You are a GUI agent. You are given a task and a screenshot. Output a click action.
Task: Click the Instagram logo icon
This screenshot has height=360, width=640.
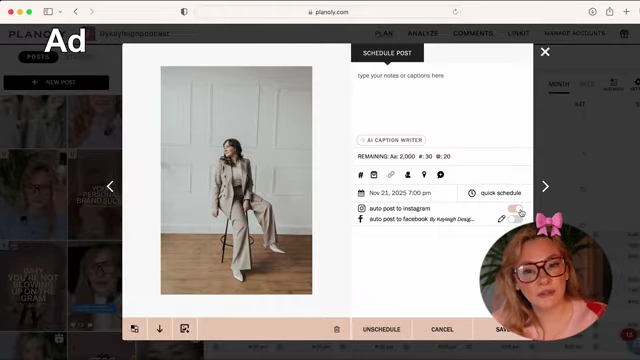(x=362, y=208)
